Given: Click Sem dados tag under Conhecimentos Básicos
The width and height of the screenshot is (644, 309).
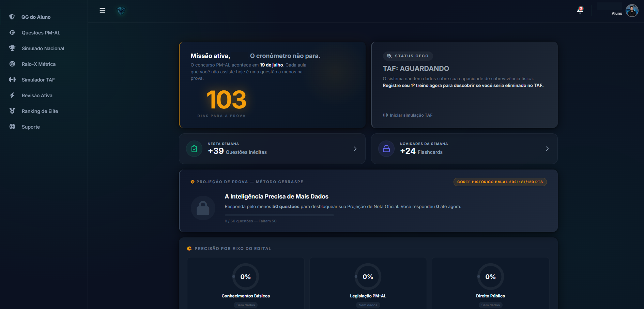Looking at the screenshot, I should 246,305.
